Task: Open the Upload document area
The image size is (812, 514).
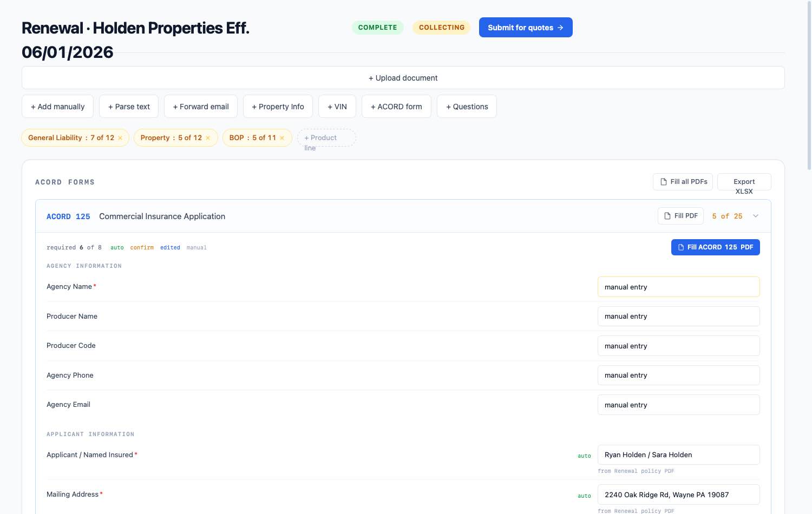Action: [403, 78]
